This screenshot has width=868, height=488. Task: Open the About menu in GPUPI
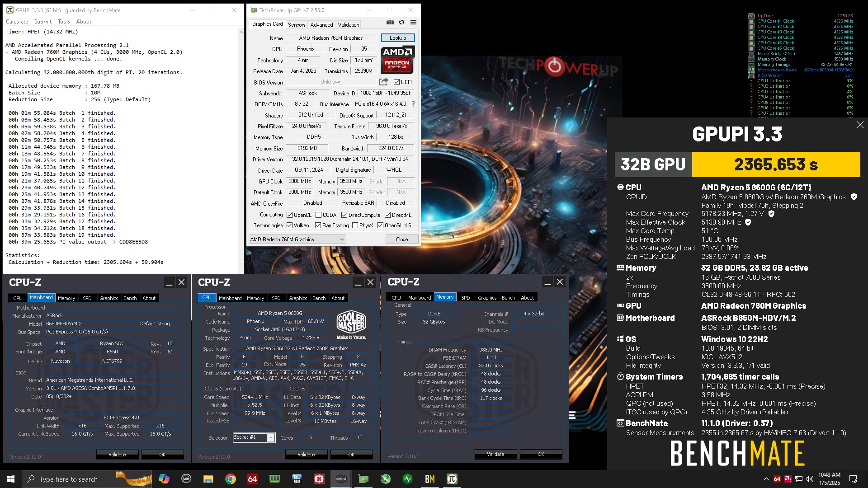click(x=84, y=22)
